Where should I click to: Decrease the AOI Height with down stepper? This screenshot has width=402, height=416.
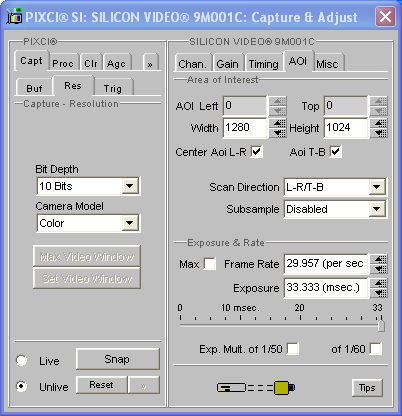380,133
